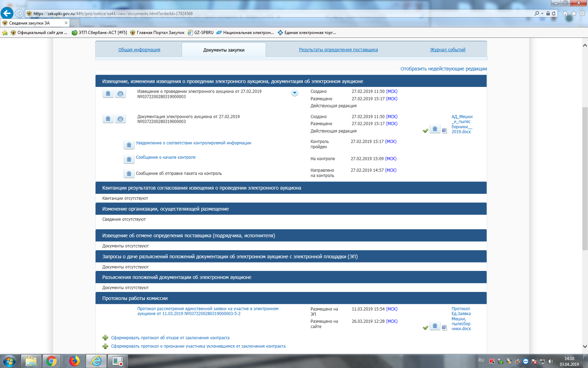Image resolution: width=588 pixels, height=368 pixels.
Task: Open address bar search dropdown arrow
Action: 542,13
